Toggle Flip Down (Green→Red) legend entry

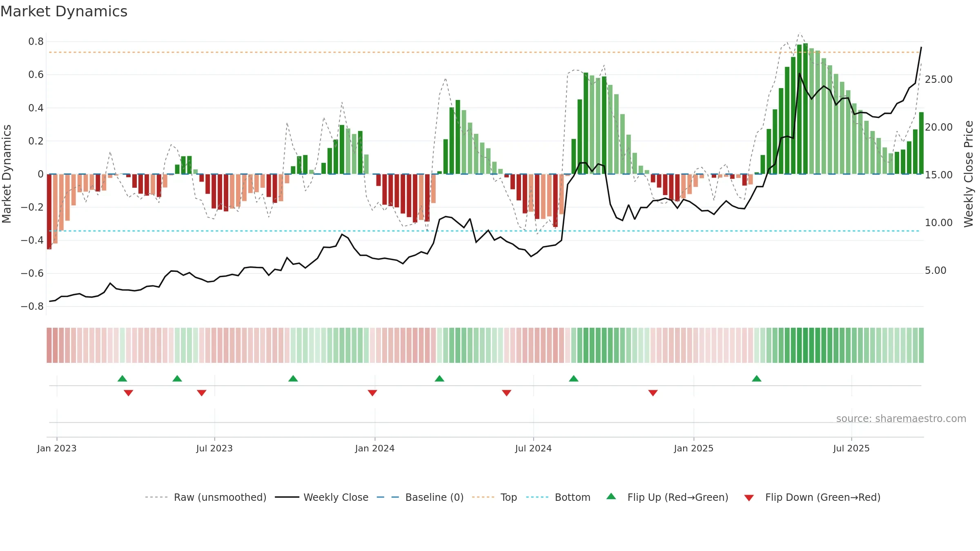812,497
